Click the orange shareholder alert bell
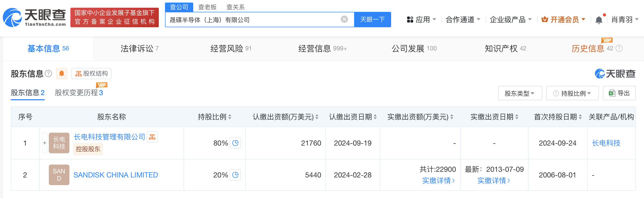Image resolution: width=644 pixels, height=198 pixels. pyautogui.click(x=62, y=74)
